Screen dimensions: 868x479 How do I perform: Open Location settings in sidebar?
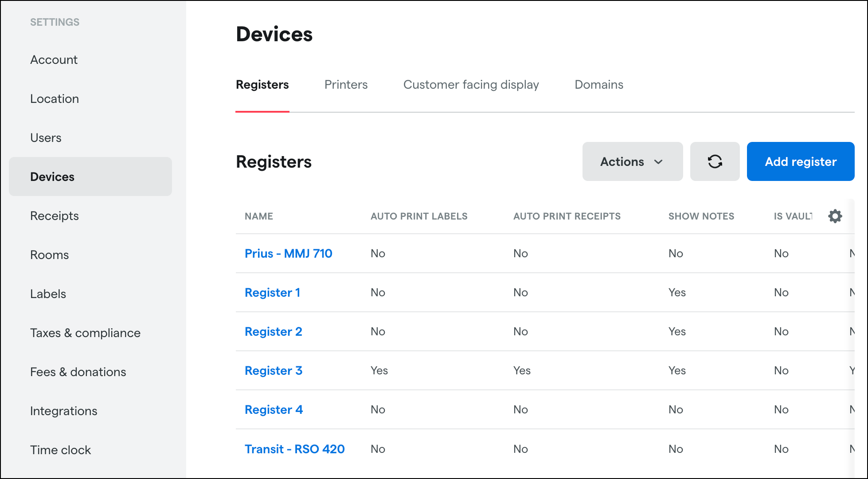(x=55, y=99)
